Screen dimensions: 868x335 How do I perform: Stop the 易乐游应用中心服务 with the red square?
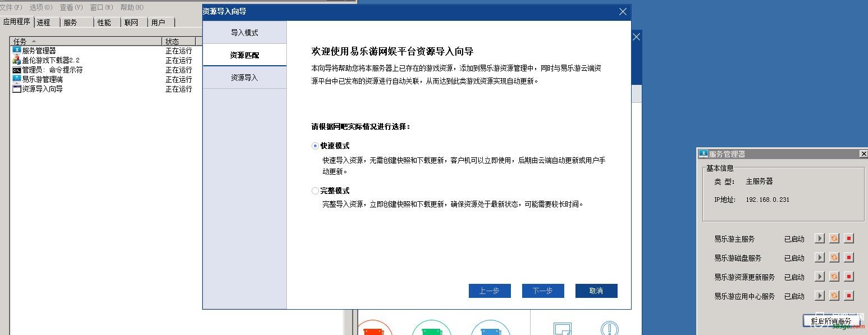click(849, 296)
